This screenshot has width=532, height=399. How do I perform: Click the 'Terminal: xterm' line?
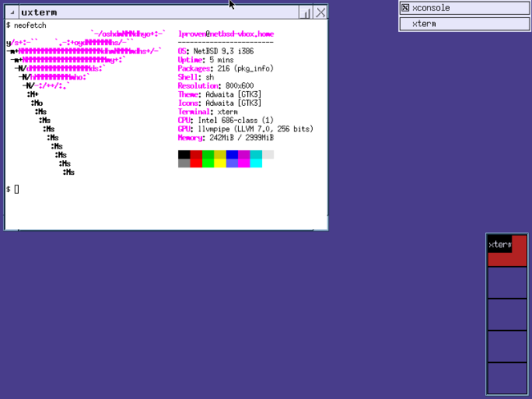coord(208,112)
